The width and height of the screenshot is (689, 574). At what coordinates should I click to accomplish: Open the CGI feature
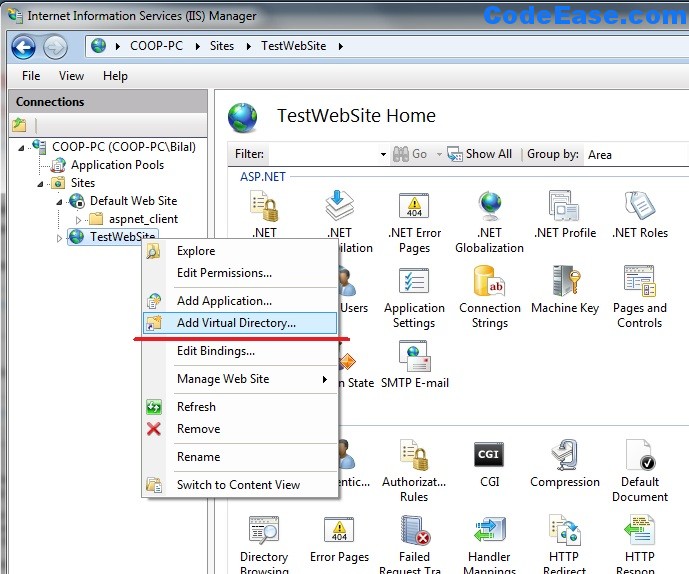coord(489,464)
